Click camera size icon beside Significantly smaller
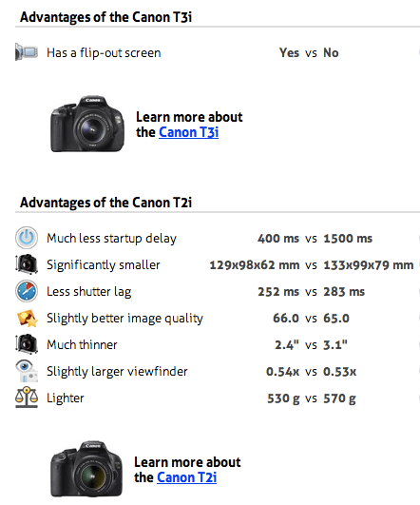Screen dimensions: 420x505 pyautogui.click(x=27, y=264)
